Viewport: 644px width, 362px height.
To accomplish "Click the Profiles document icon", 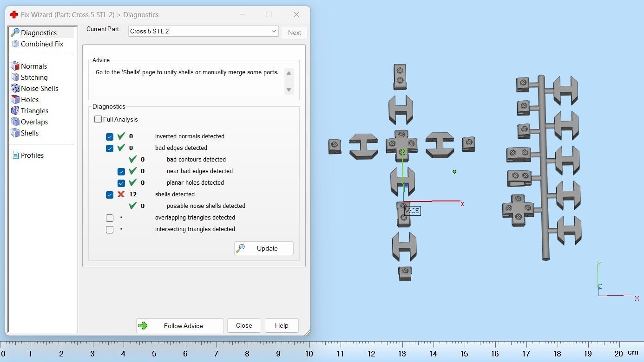I will click(15, 155).
